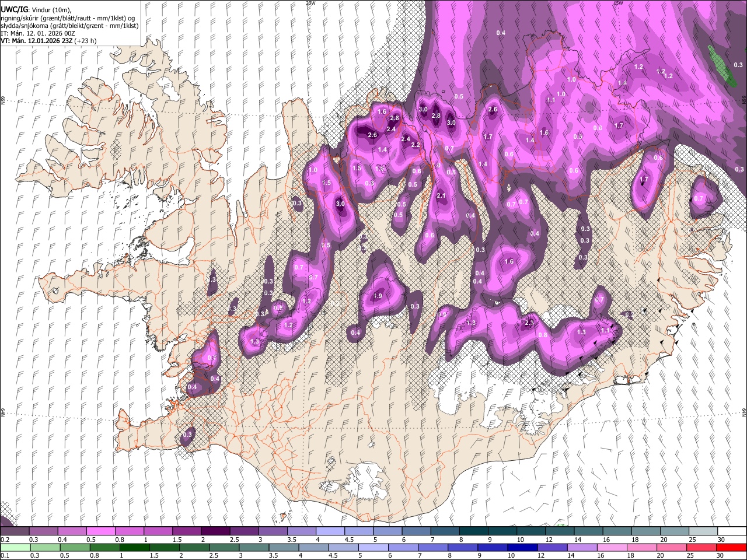The width and height of the screenshot is (747, 560).
Task: Select the bright magenta 0.5–0.8 snow swatch
Action: pos(100,531)
